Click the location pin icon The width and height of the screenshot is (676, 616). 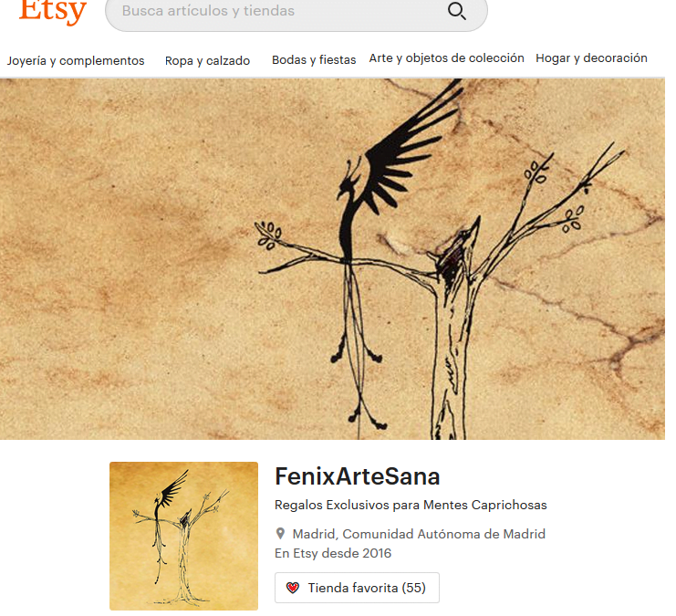(x=280, y=534)
